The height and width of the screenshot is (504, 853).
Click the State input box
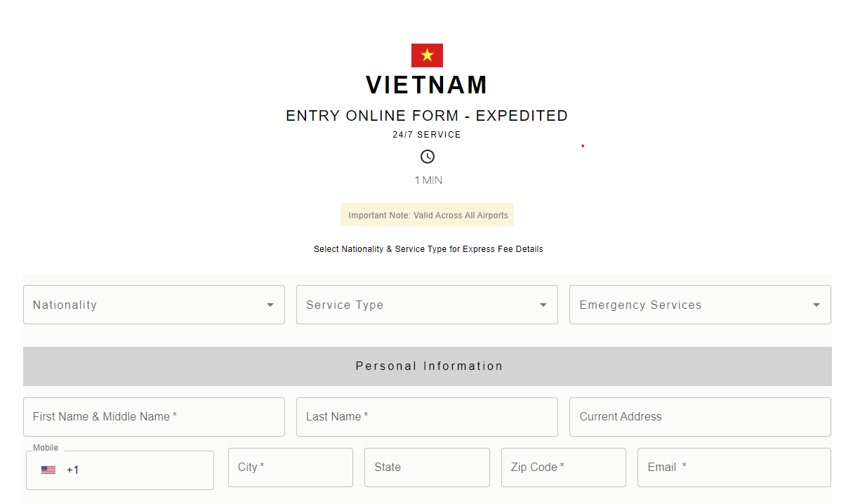pos(427,467)
